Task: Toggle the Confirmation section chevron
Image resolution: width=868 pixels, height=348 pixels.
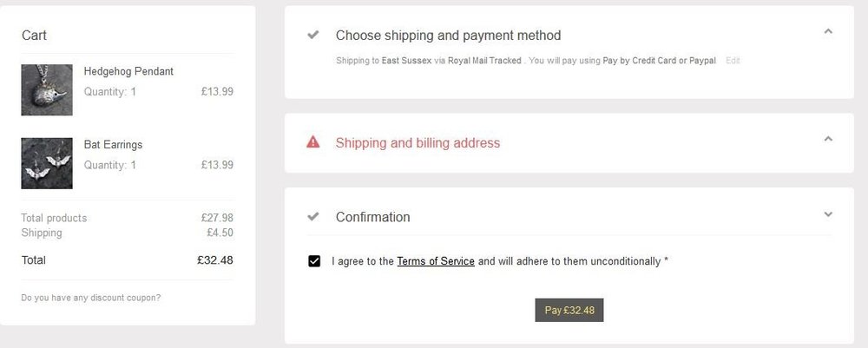Action: point(827,214)
